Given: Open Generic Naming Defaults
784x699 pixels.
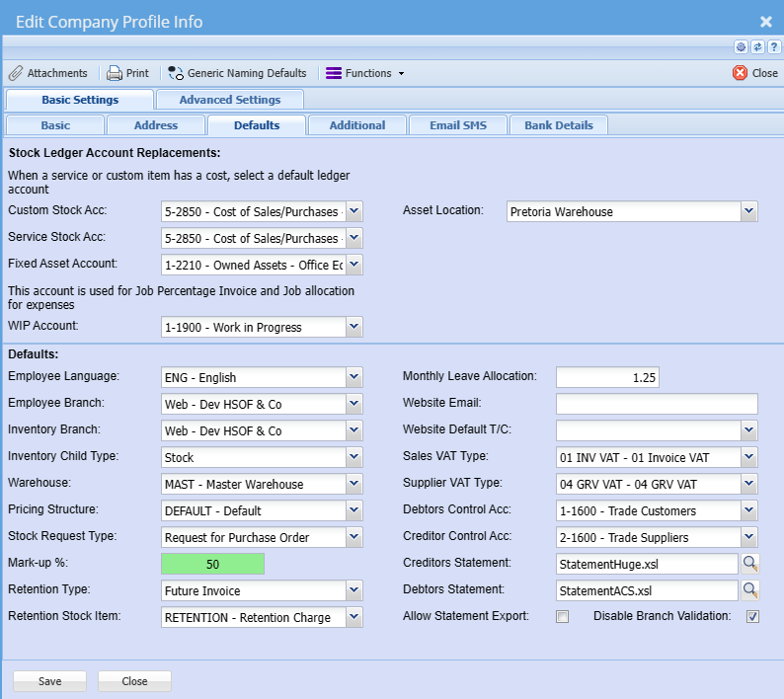Looking at the screenshot, I should tap(237, 73).
